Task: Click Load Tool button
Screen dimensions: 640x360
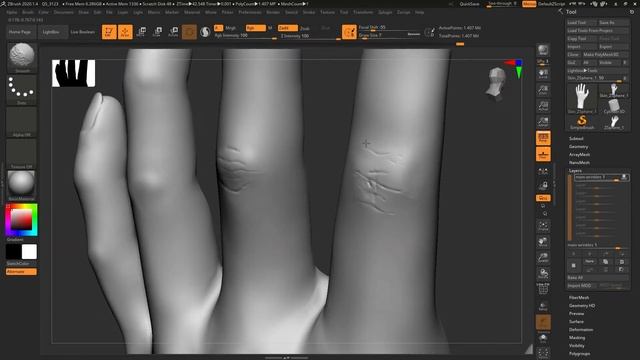Action: coord(582,22)
